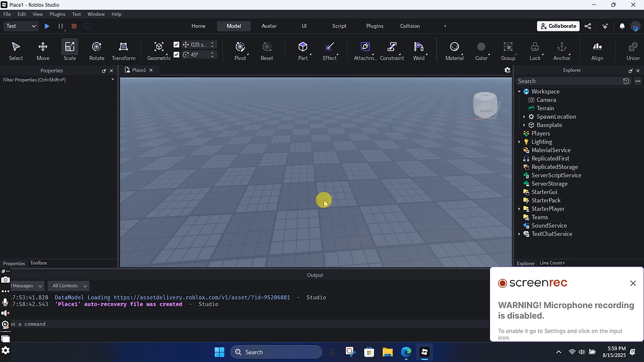Pick the Rotate tool
644x362 pixels.
[x=96, y=50]
